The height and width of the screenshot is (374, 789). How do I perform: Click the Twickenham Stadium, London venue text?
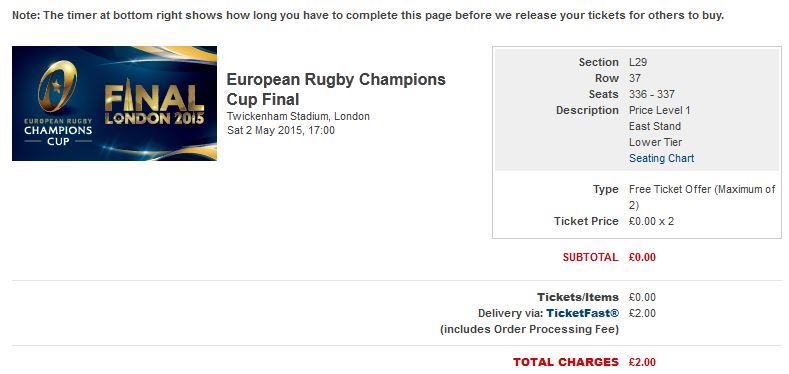(298, 116)
